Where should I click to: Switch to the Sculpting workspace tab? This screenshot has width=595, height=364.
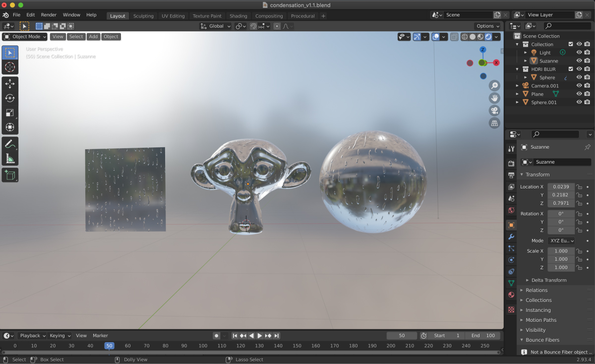click(143, 16)
